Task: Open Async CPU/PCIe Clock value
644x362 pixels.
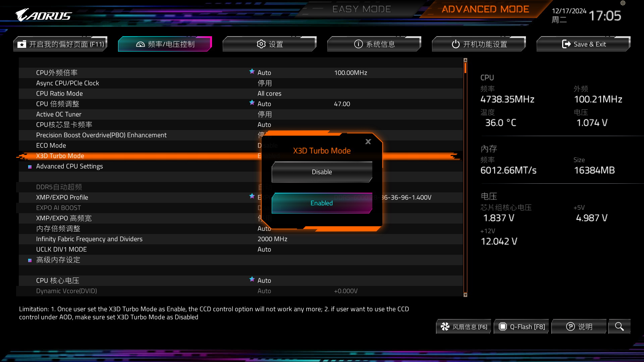Action: click(265, 83)
